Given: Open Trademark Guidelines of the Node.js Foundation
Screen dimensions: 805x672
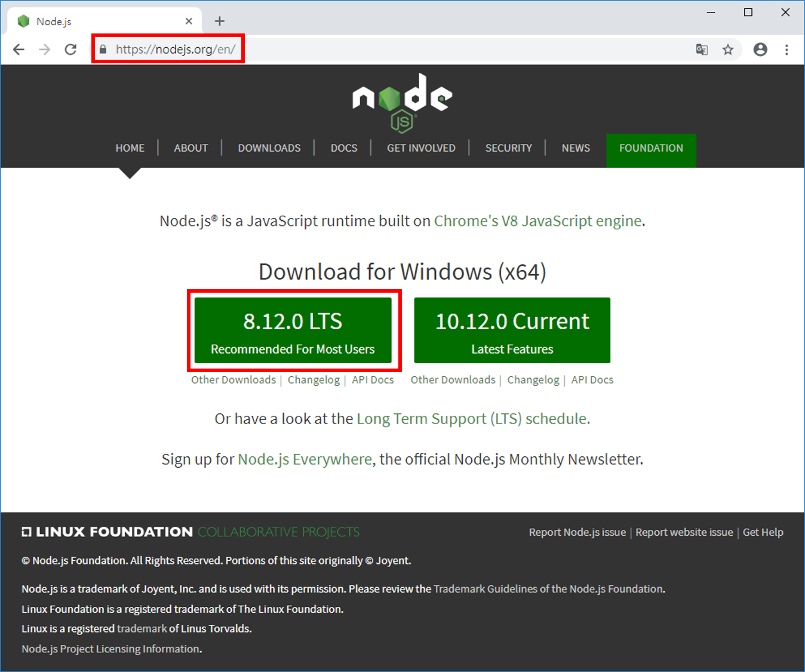Looking at the screenshot, I should pyautogui.click(x=548, y=589).
